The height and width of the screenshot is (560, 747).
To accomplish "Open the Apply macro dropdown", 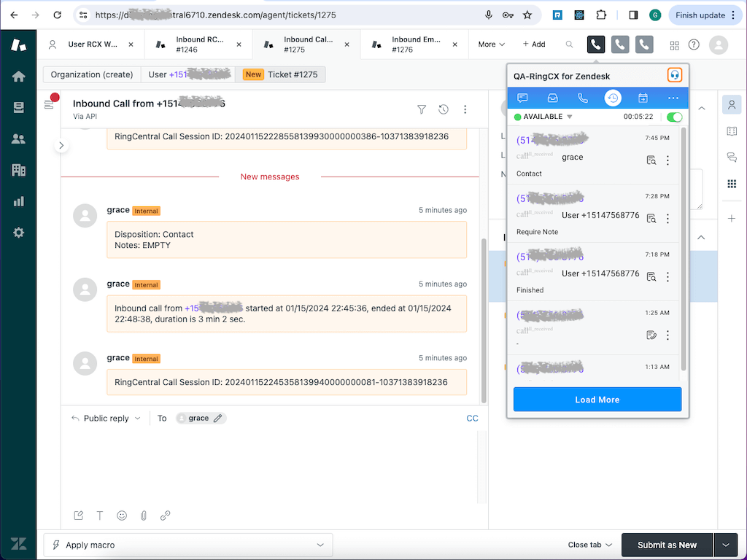I will pos(320,545).
